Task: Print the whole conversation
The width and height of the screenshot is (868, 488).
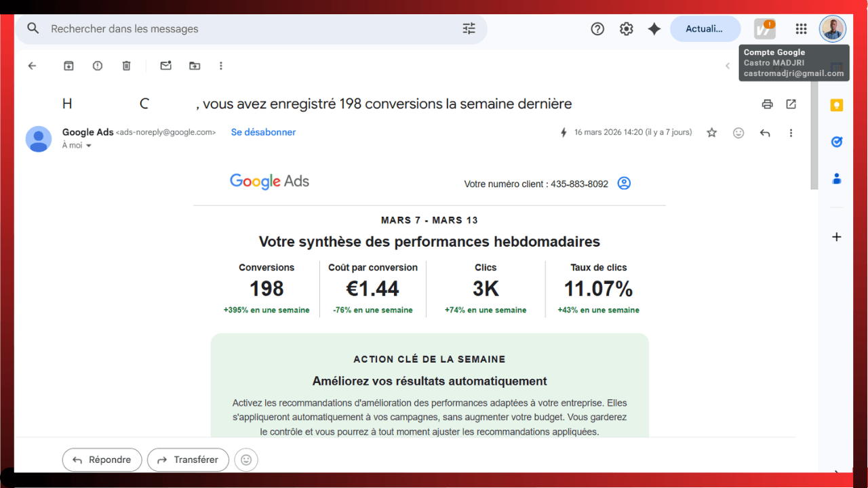Action: click(x=767, y=104)
